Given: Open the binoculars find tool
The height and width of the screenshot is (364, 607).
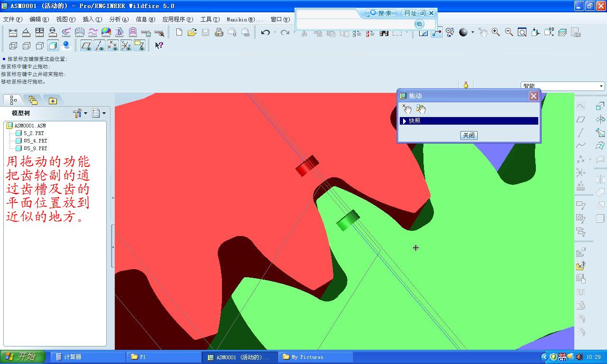Looking at the screenshot, I should [x=384, y=32].
